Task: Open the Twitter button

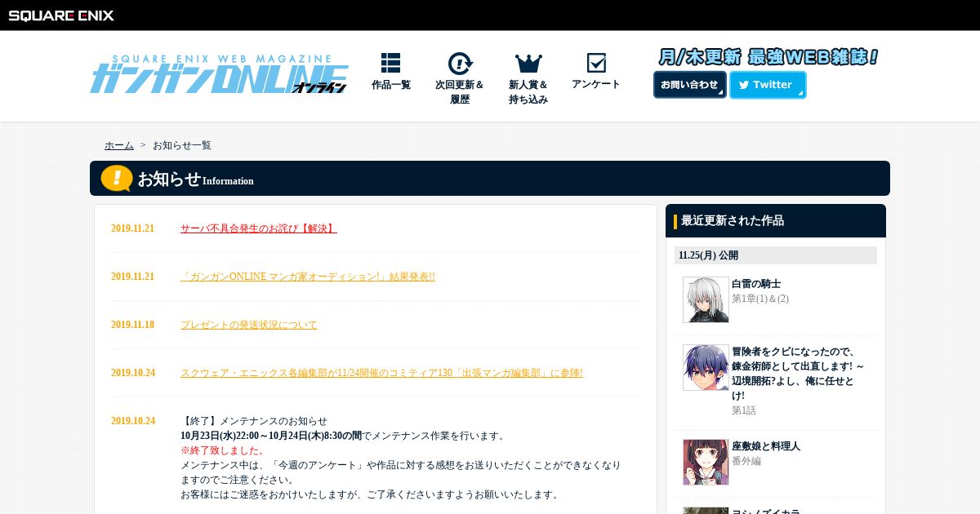Action: [768, 85]
